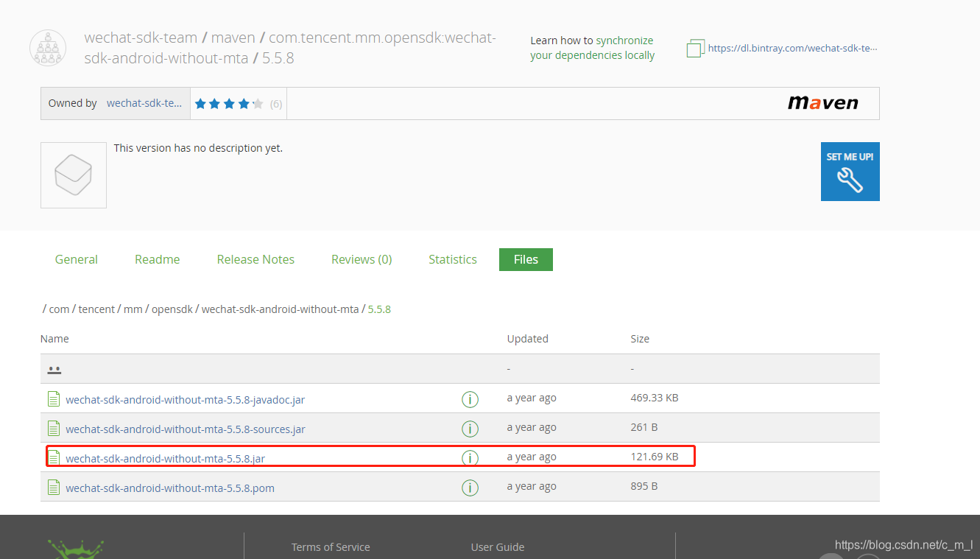Switch to the Release Notes tab

[x=255, y=259]
